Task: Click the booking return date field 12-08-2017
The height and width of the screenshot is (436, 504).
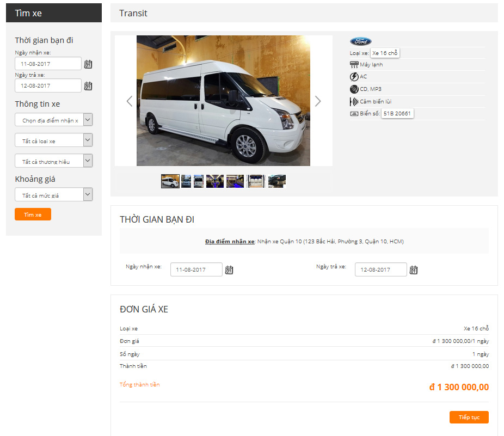Action: point(380,270)
